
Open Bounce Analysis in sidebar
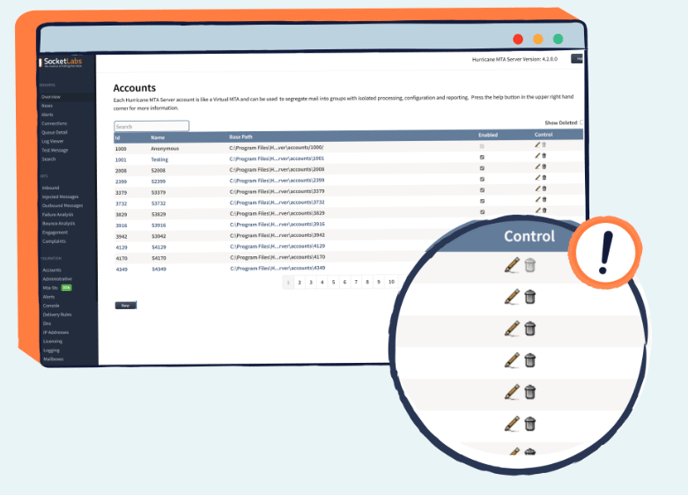[58, 223]
